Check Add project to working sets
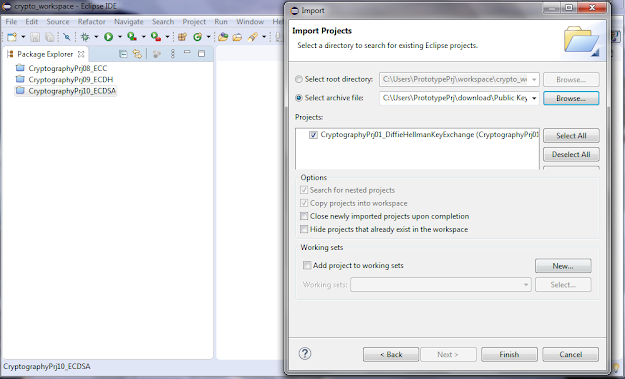The image size is (625, 379). (307, 265)
